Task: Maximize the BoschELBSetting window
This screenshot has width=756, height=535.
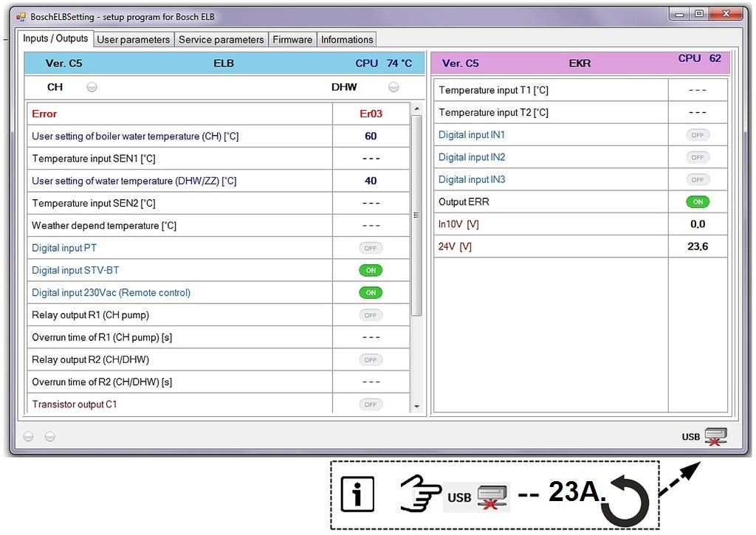Action: pyautogui.click(x=698, y=15)
